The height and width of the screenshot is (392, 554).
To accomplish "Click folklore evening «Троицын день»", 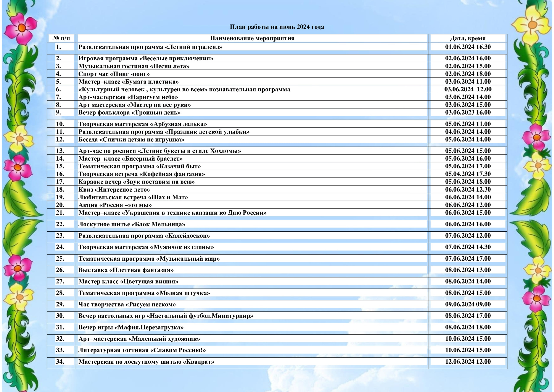I will click(130, 113).
